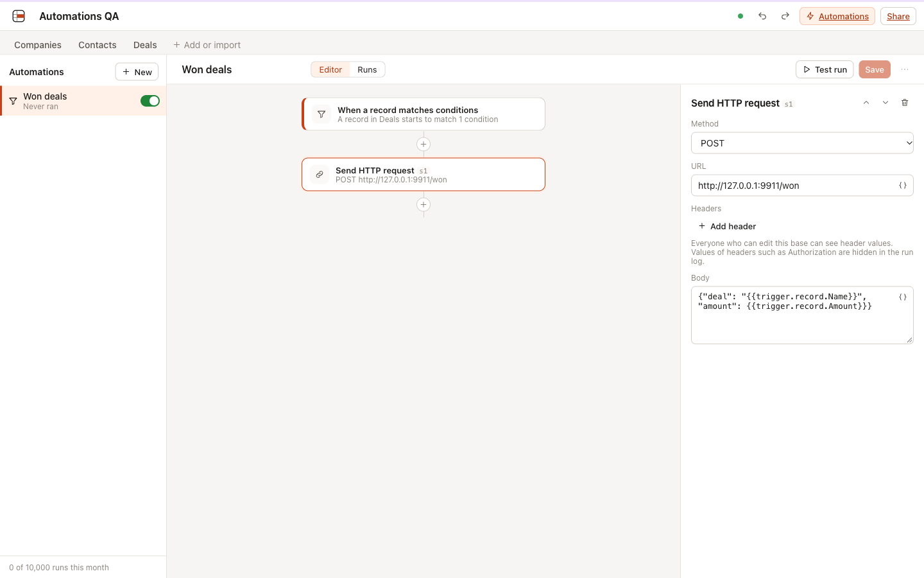Save the automation

875,69
